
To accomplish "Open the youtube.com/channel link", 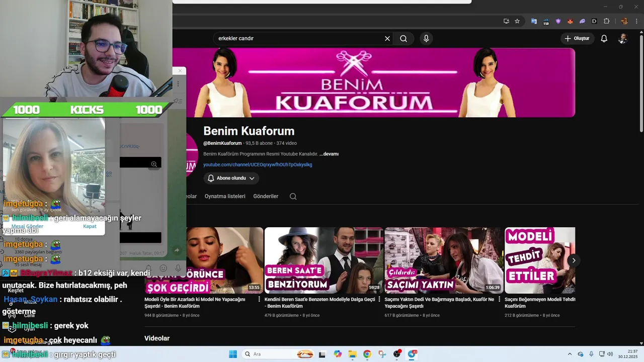I will pyautogui.click(x=258, y=164).
